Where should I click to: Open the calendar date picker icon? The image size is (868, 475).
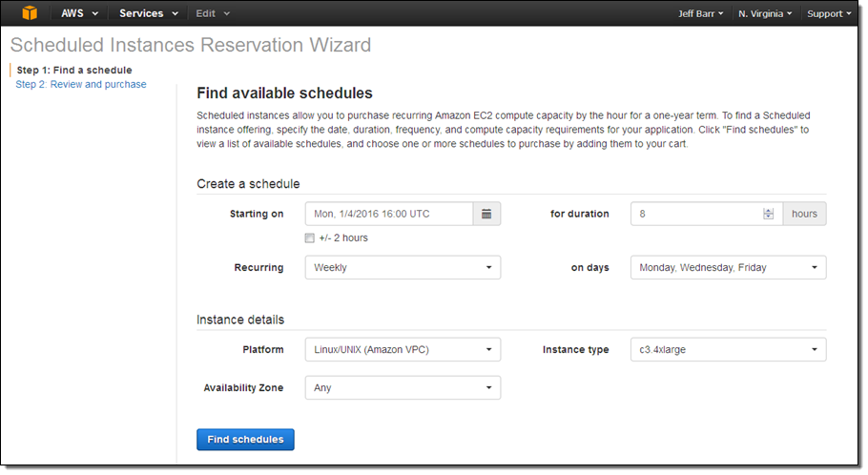pos(486,214)
